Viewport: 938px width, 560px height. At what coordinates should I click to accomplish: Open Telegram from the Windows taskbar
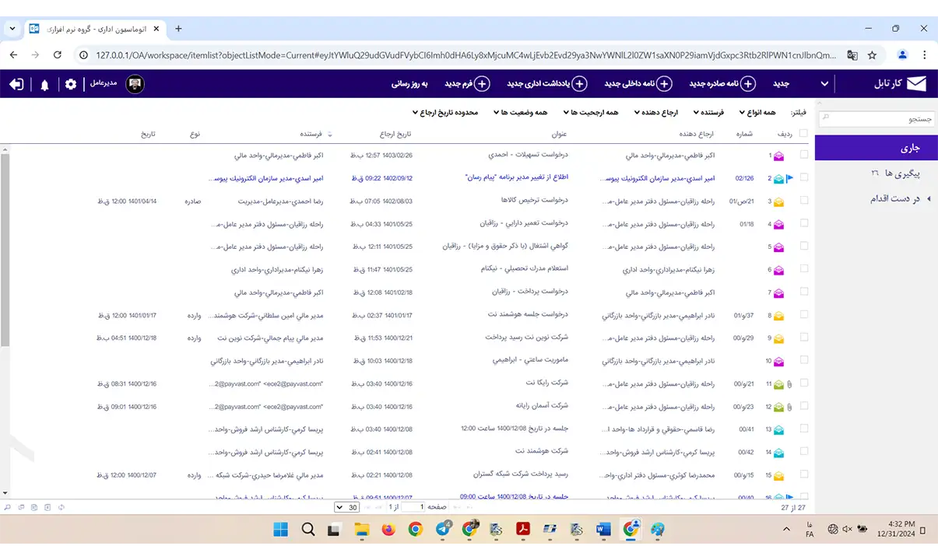pos(442,530)
